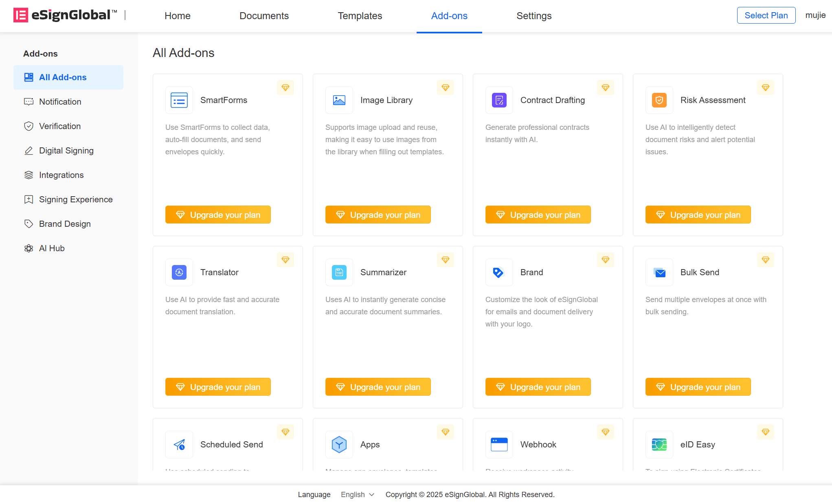The image size is (832, 504).
Task: Click the Risk Assessment diamond badge
Action: [x=766, y=88]
